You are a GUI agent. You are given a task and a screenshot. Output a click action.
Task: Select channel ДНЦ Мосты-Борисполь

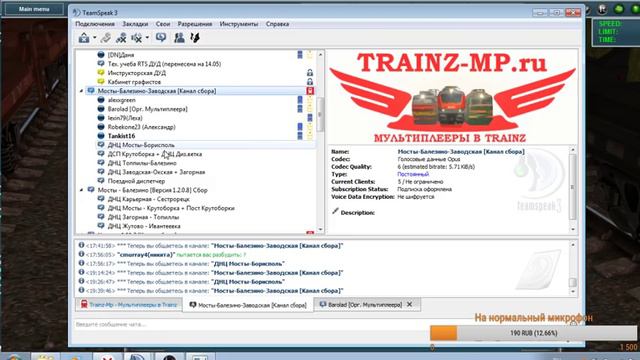(x=141, y=145)
